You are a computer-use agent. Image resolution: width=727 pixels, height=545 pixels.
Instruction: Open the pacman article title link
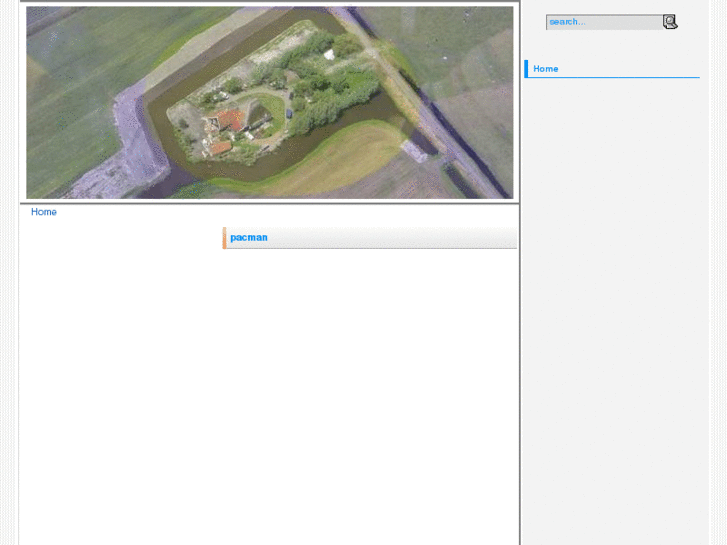249,237
